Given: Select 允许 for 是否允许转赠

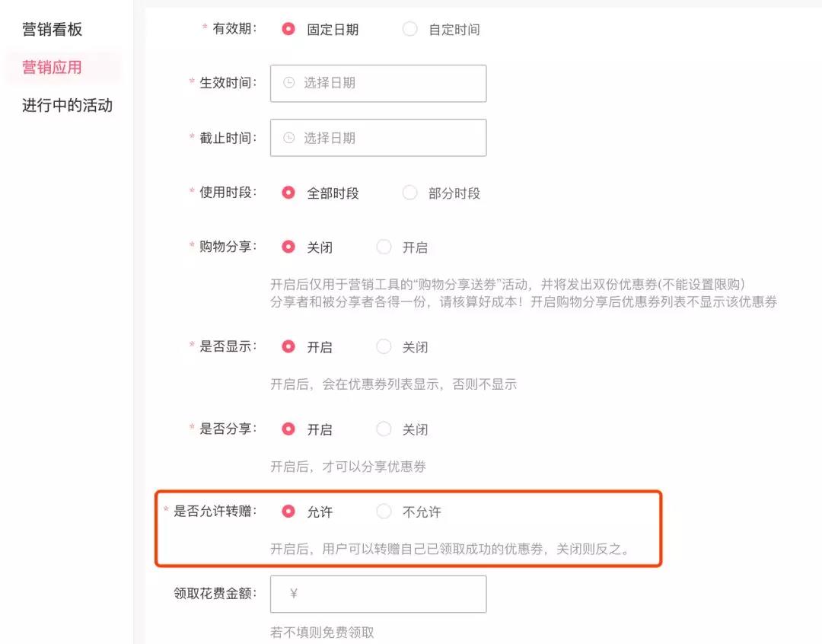Looking at the screenshot, I should tap(288, 511).
